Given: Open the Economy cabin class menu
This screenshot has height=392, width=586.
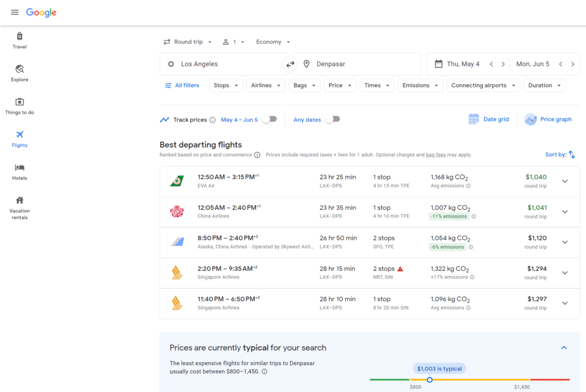Looking at the screenshot, I should pos(272,41).
